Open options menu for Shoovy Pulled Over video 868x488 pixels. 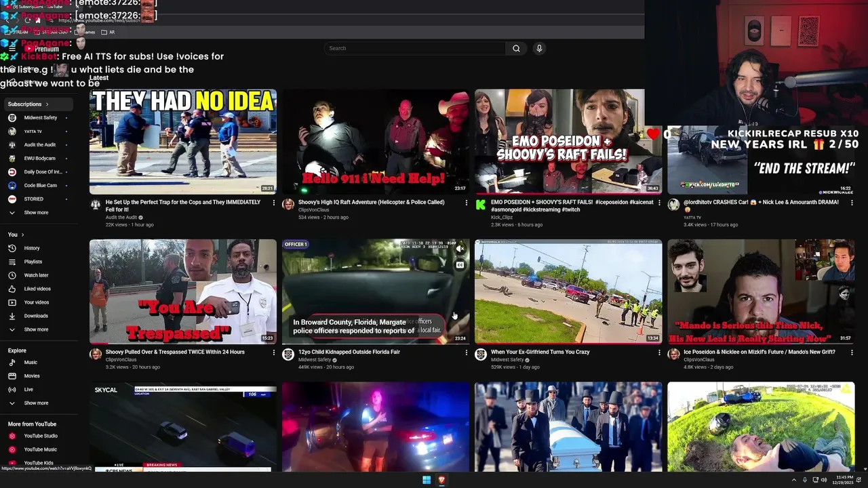274,352
